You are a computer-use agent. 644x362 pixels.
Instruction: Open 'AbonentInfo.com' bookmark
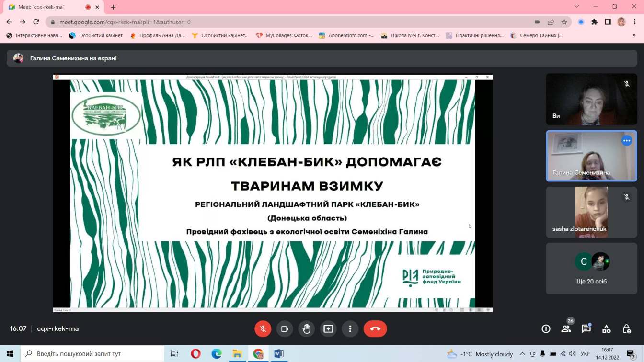tap(346, 35)
